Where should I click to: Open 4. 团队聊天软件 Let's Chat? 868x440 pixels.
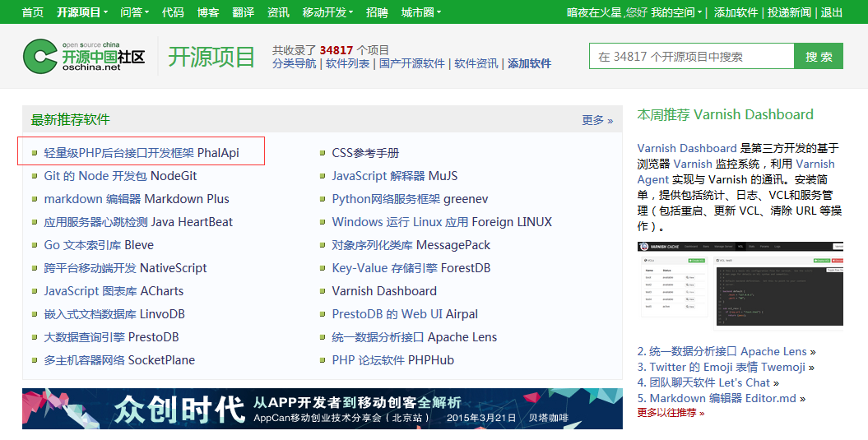tap(708, 382)
